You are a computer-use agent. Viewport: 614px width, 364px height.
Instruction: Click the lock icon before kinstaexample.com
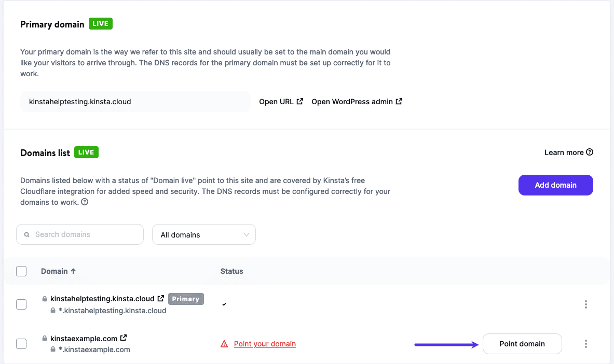[45, 338]
